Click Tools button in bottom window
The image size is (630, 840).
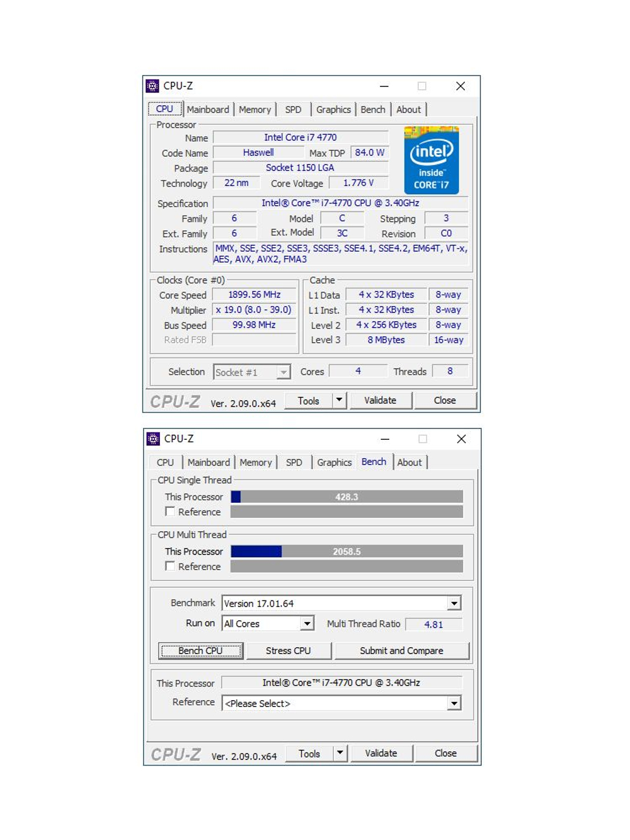coord(309,754)
